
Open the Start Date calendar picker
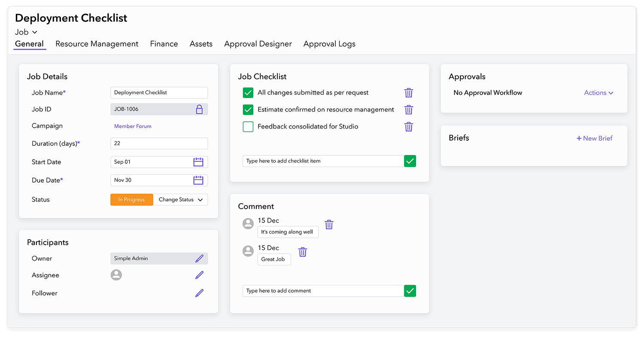198,162
